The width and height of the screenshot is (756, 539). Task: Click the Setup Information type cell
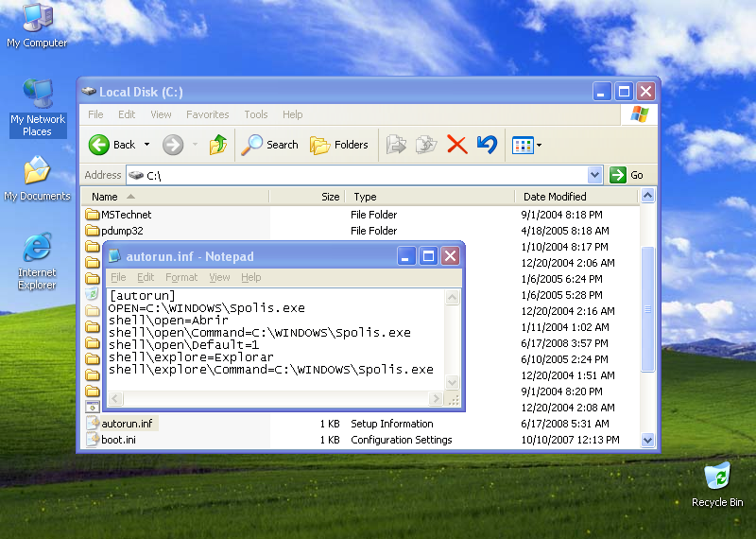391,424
